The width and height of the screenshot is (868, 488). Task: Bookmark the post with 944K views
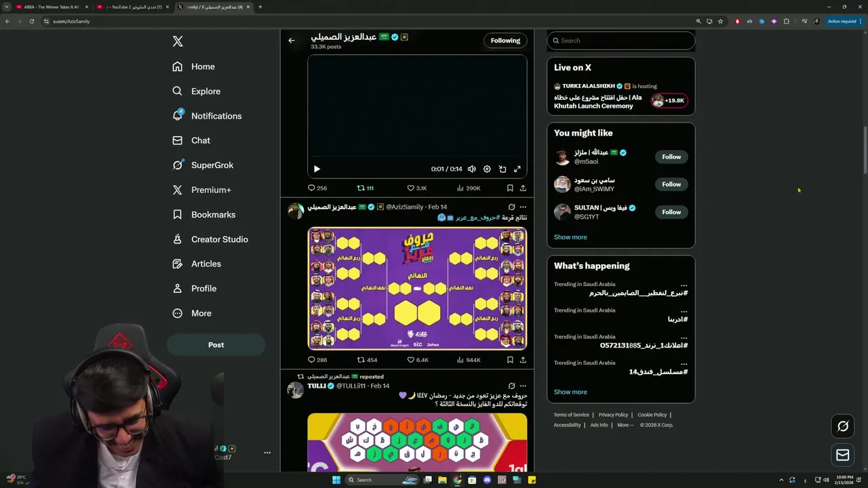(x=510, y=360)
